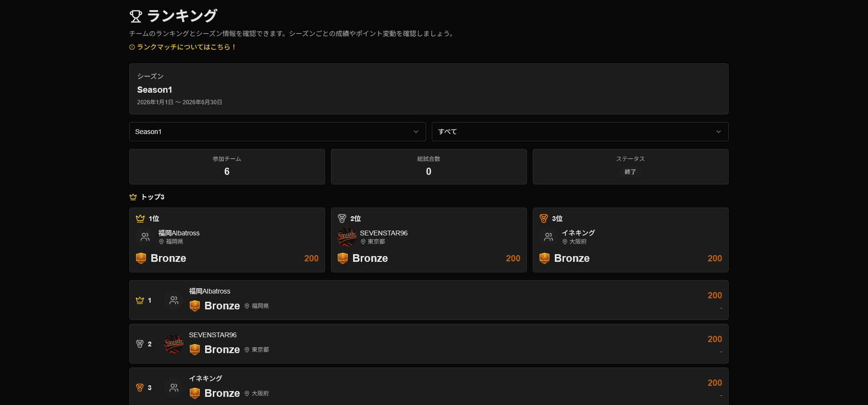868x405 pixels.
Task: Click 福岡Albatross avatar in rank 1 row
Action: tap(174, 300)
